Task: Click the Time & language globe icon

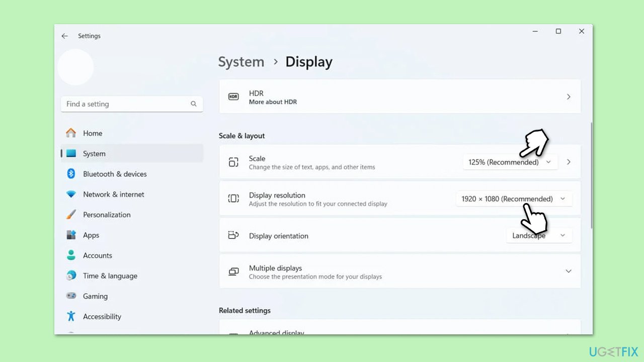Action: tap(71, 276)
